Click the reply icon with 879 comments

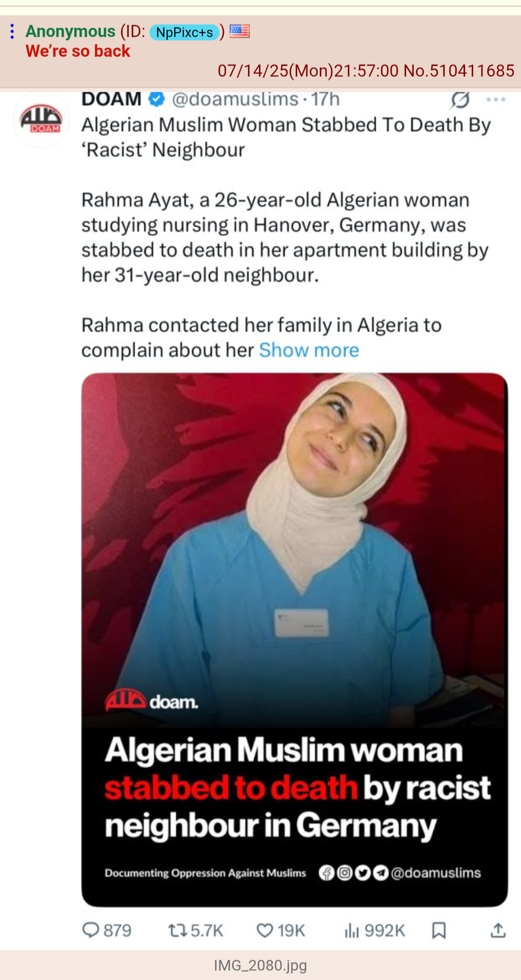(91, 930)
